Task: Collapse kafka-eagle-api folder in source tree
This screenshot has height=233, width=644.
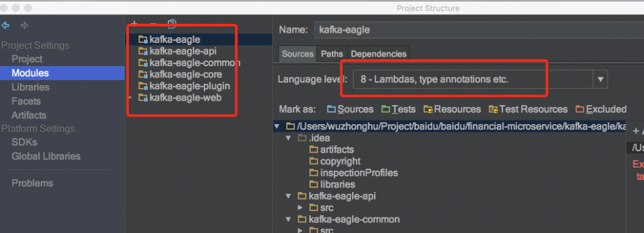Action: pos(289,196)
